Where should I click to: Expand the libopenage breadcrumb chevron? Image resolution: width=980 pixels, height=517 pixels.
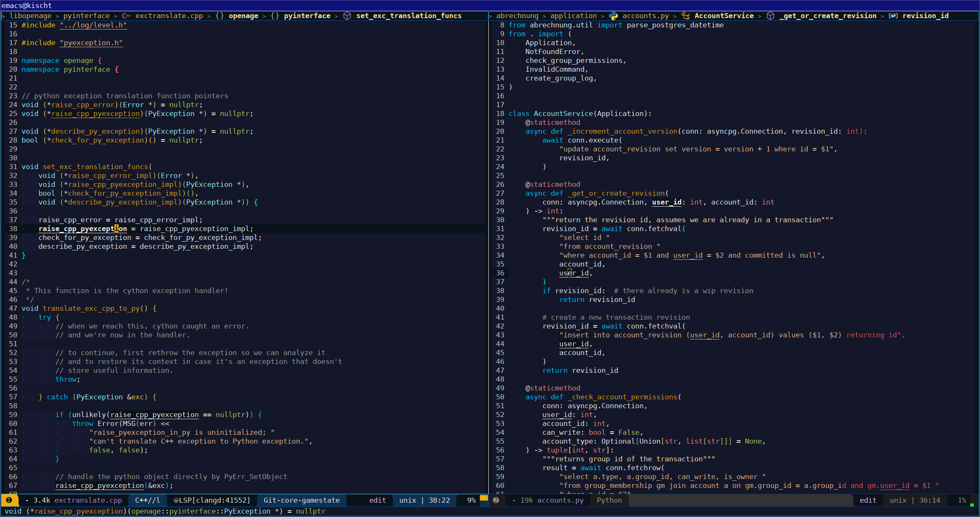tap(4, 16)
